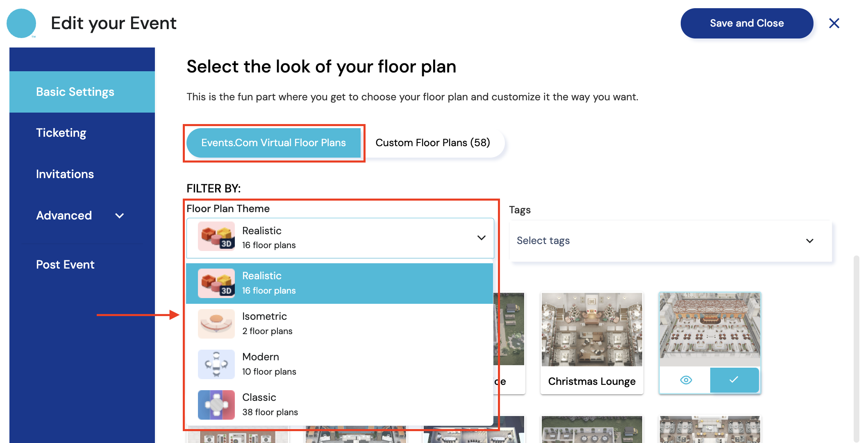Open the Select tags dropdown
868x443 pixels.
tap(670, 241)
